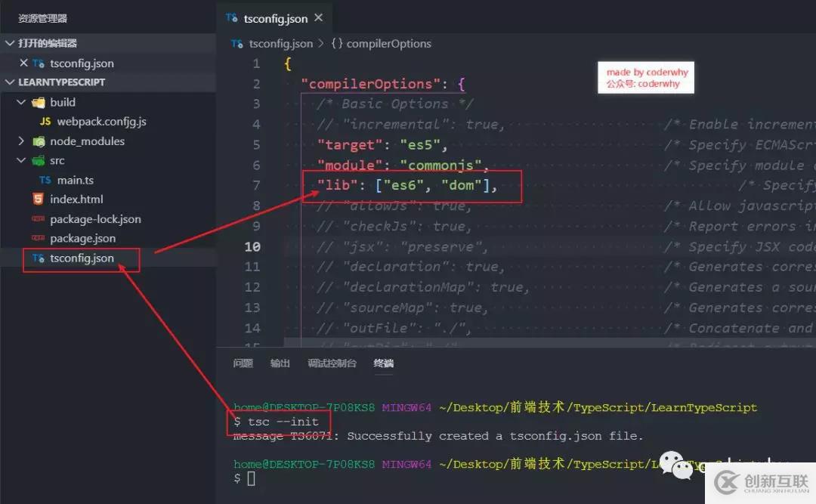Click the 资源管理器 explorer title
816x504 pixels.
[42, 19]
